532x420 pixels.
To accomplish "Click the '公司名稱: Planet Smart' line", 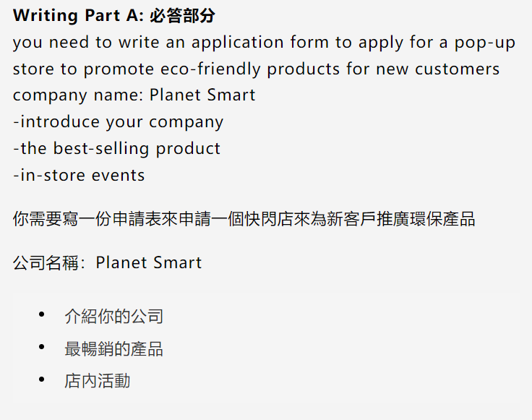I will [107, 262].
